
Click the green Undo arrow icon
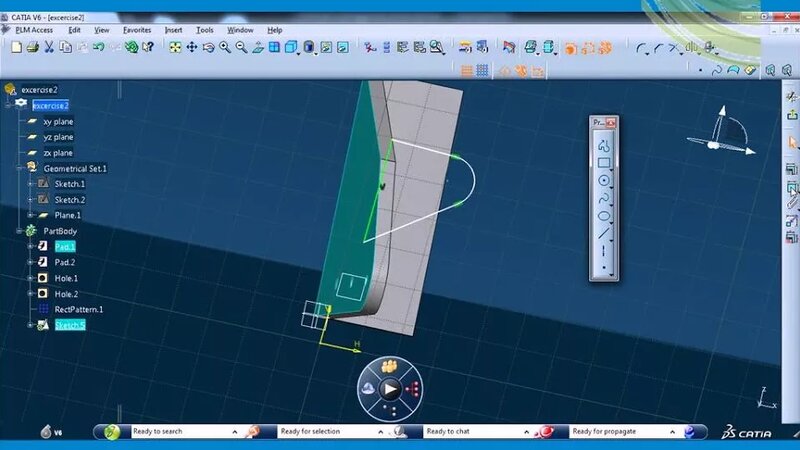click(98, 47)
